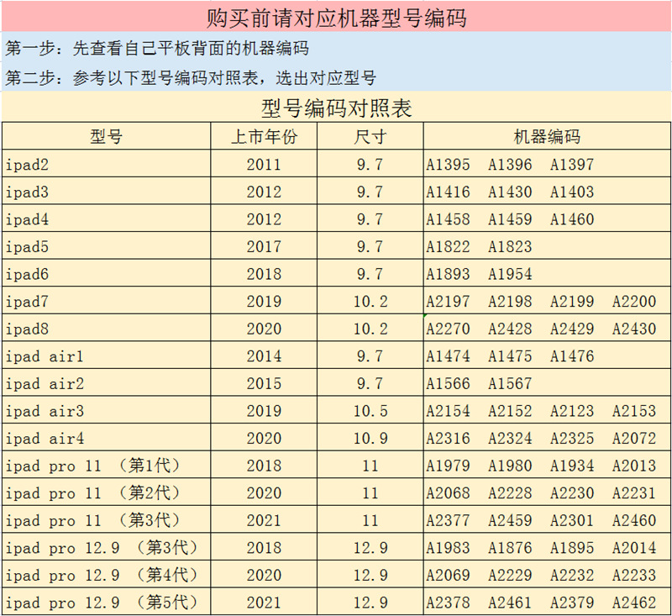The height and width of the screenshot is (616, 672).
Task: Click machine code A1460
Action: 572,219
